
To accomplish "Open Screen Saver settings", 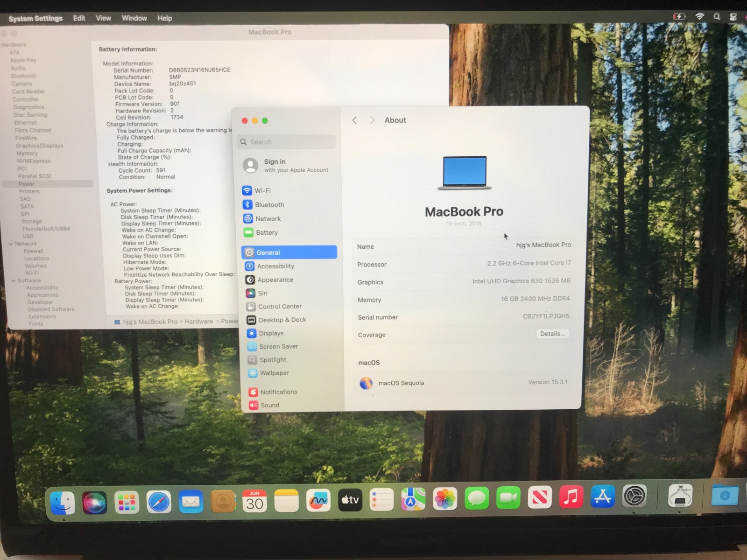I will (279, 346).
